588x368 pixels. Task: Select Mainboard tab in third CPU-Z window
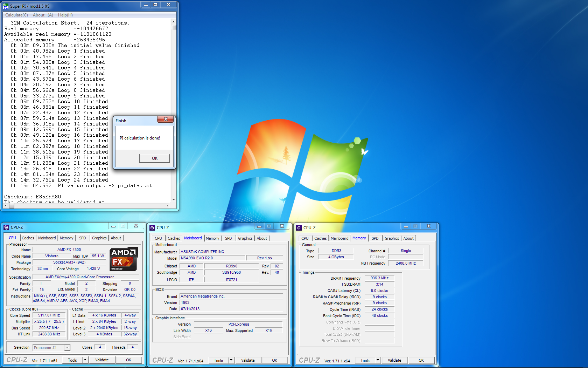(x=339, y=238)
